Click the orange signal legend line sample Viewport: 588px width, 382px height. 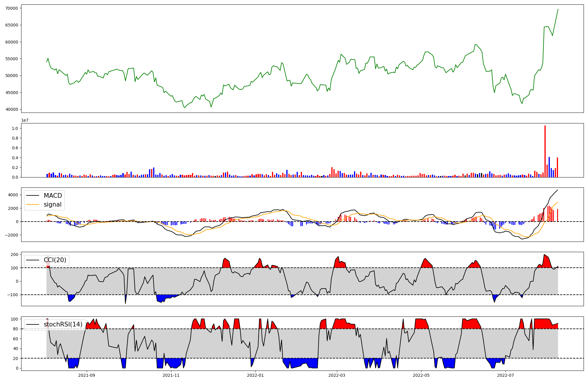[33, 205]
